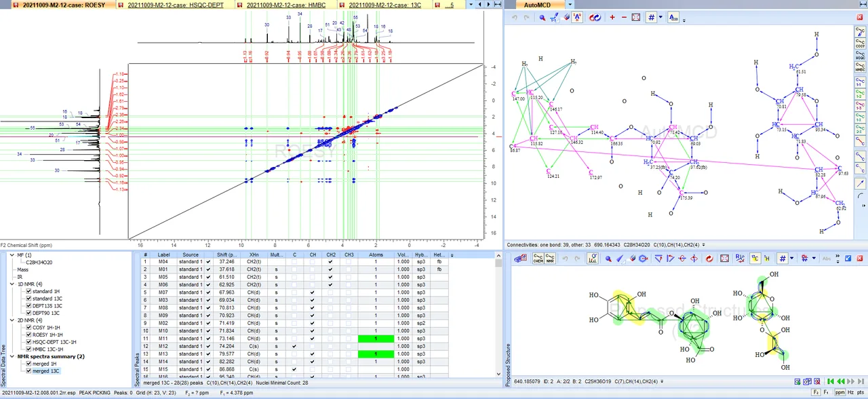
Task: Uncheck the standard 1H spectrum
Action: click(28, 292)
